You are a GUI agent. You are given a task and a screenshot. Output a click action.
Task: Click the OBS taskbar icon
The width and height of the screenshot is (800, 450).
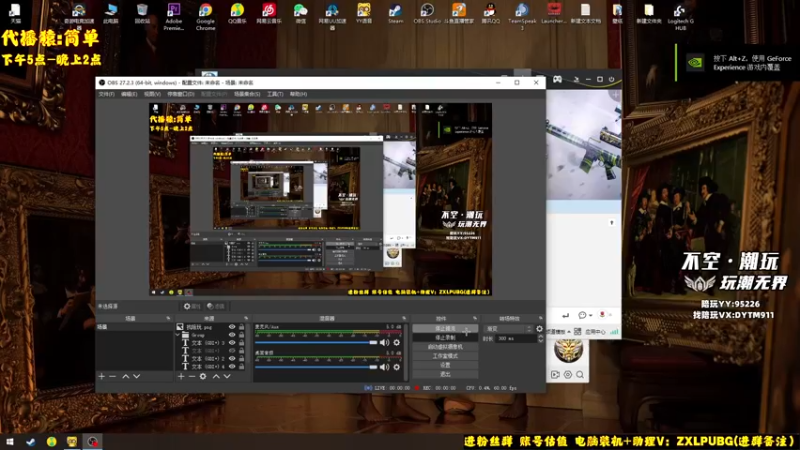point(92,442)
